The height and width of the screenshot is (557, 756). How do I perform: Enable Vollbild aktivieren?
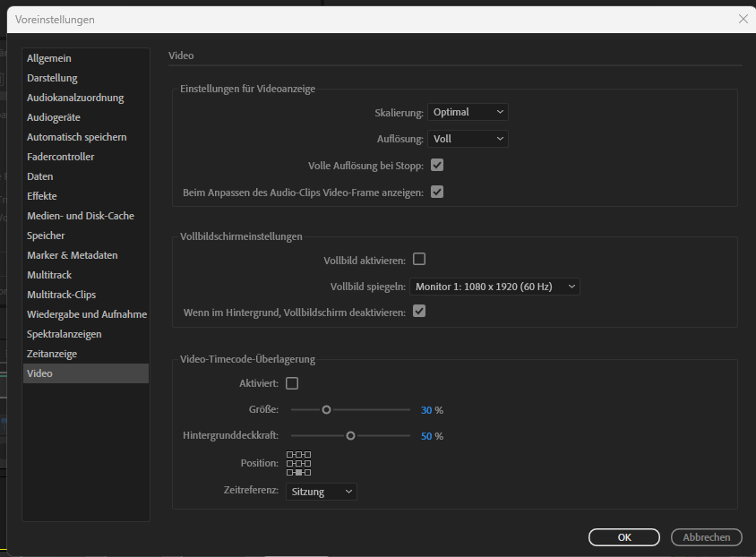(x=419, y=259)
